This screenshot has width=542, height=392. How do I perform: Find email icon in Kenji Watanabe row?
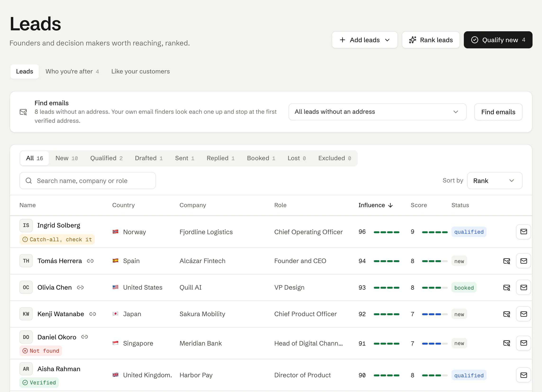point(507,314)
